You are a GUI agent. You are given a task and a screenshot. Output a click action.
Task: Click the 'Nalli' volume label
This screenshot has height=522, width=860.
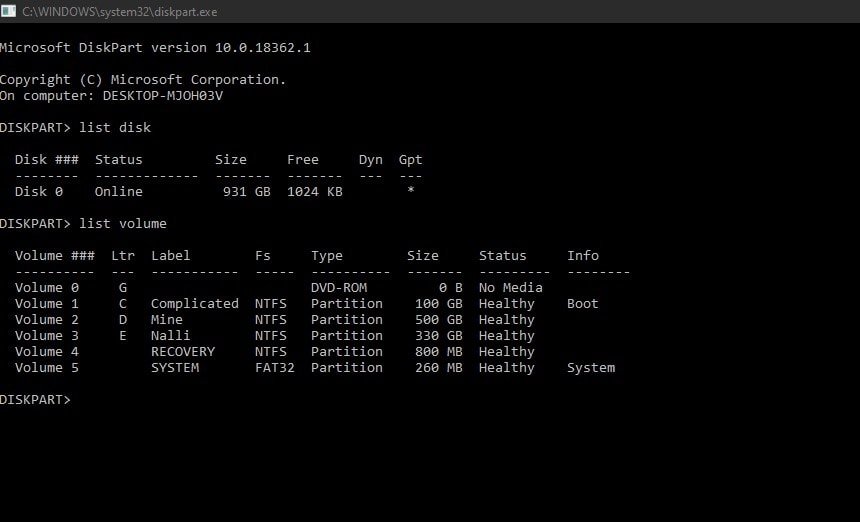click(x=171, y=336)
